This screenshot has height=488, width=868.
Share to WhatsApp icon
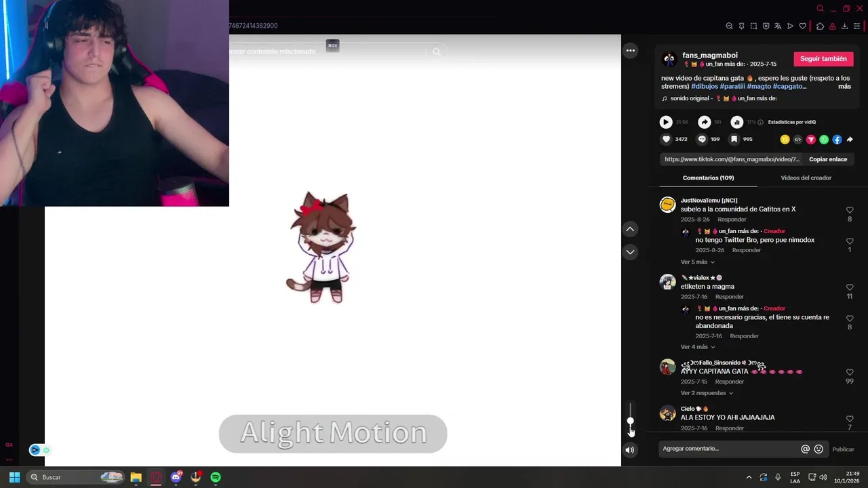click(x=824, y=140)
